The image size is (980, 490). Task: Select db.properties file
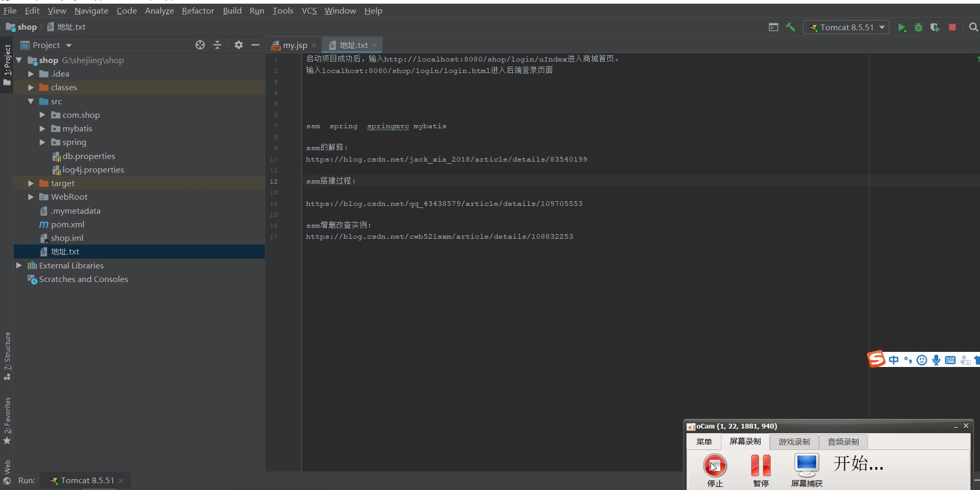coord(89,156)
